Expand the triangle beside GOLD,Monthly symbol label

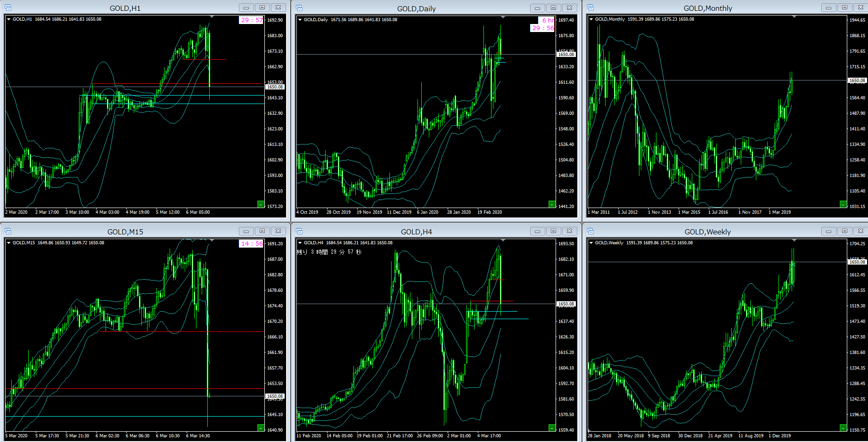click(x=591, y=19)
